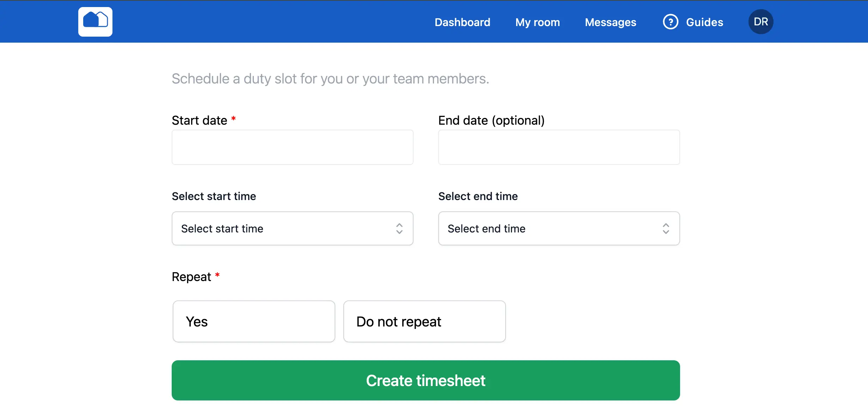Click the Repeat field label
This screenshot has width=868, height=417.
tap(191, 277)
